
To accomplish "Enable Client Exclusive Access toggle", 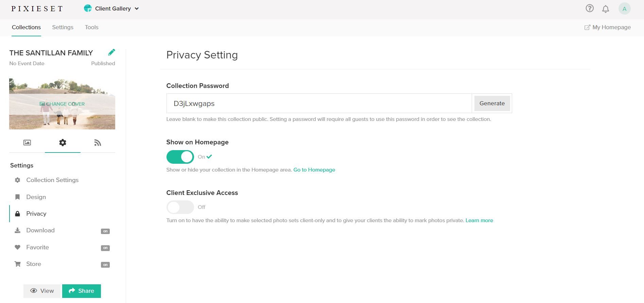I will (x=180, y=207).
